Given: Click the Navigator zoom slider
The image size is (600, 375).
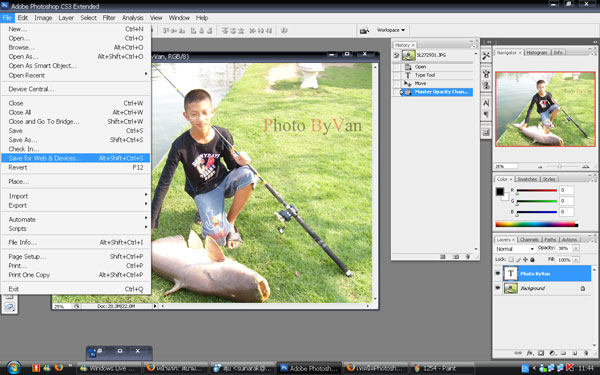Looking at the screenshot, I should click(x=560, y=166).
